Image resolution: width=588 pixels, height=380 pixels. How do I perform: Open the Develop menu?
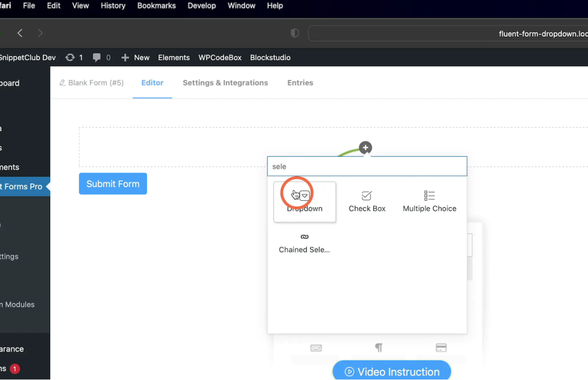202,6
